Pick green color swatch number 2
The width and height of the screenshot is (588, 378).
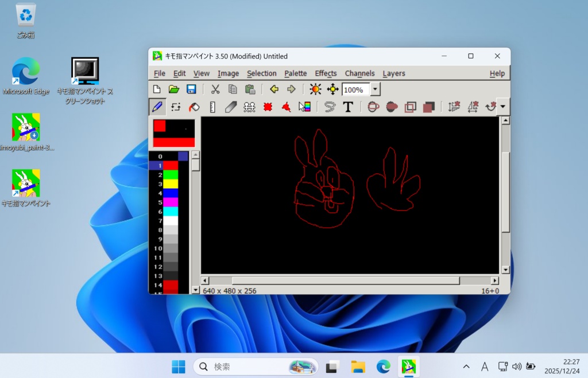(171, 174)
